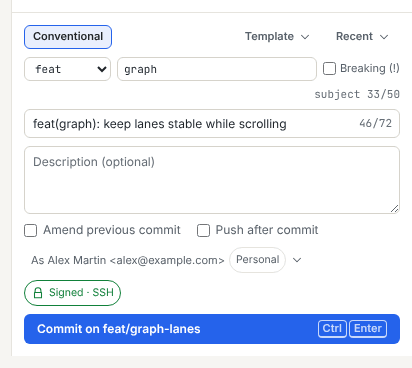Open the Recent messages dropdown

click(x=362, y=36)
